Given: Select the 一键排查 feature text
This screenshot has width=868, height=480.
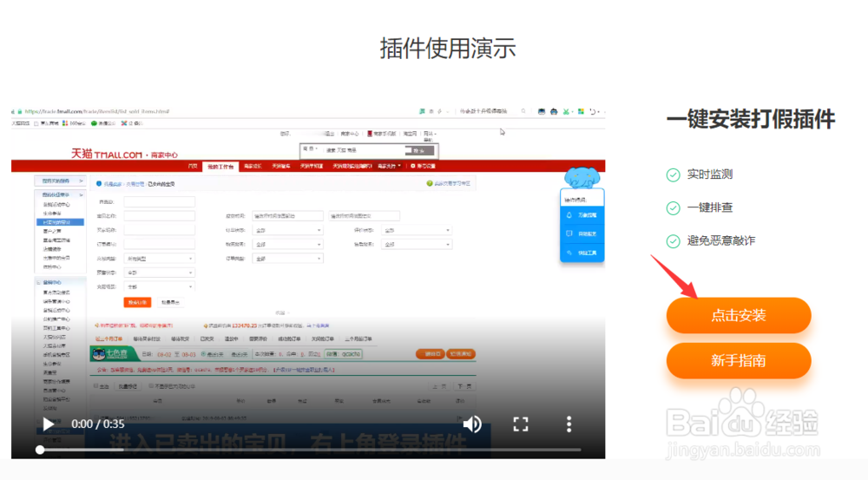Looking at the screenshot, I should [710, 207].
